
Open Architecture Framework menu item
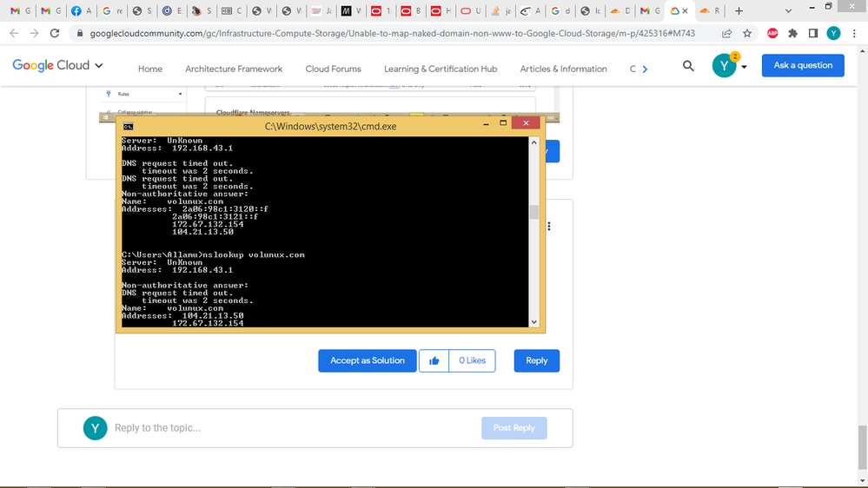click(234, 69)
